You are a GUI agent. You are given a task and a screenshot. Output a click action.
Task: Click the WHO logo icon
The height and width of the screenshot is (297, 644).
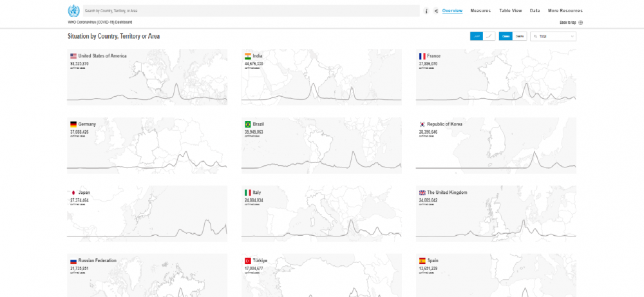click(73, 11)
